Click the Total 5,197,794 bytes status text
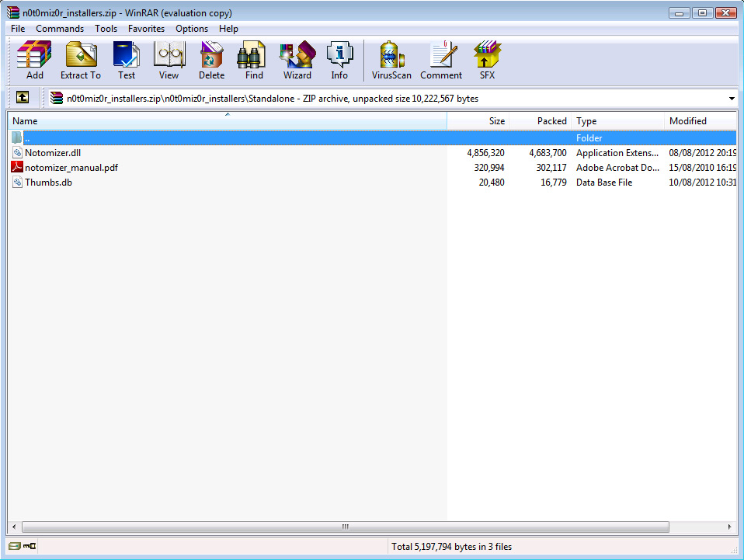This screenshot has height=560, width=744. 451,547
